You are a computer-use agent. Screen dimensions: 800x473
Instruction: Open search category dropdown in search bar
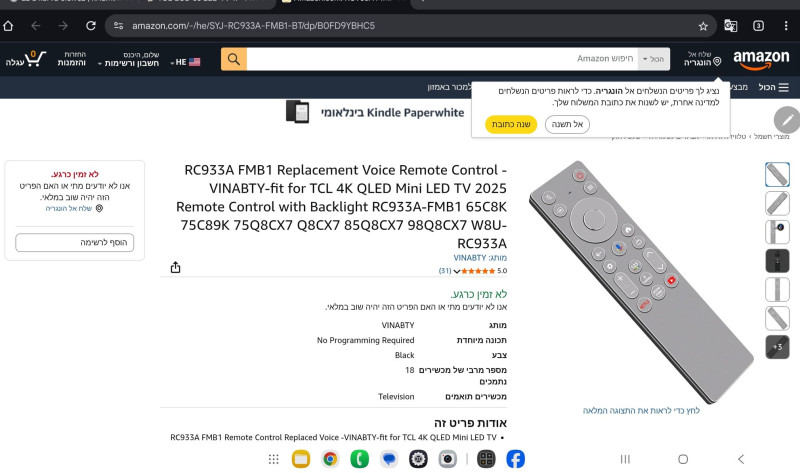[654, 59]
